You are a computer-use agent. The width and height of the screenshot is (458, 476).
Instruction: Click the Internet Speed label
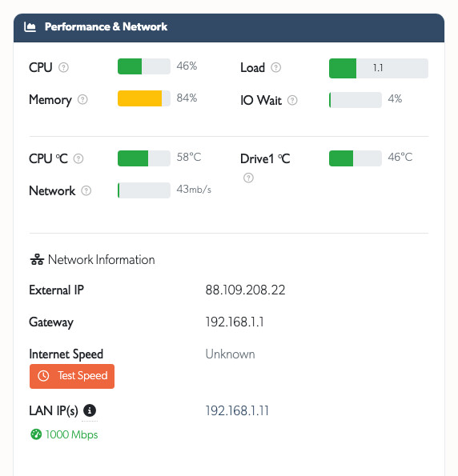(66, 354)
